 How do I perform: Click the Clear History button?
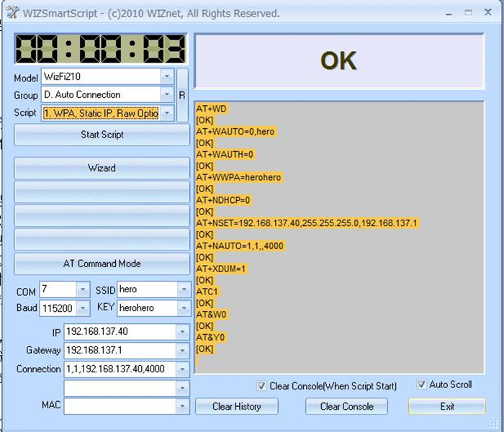(x=237, y=406)
